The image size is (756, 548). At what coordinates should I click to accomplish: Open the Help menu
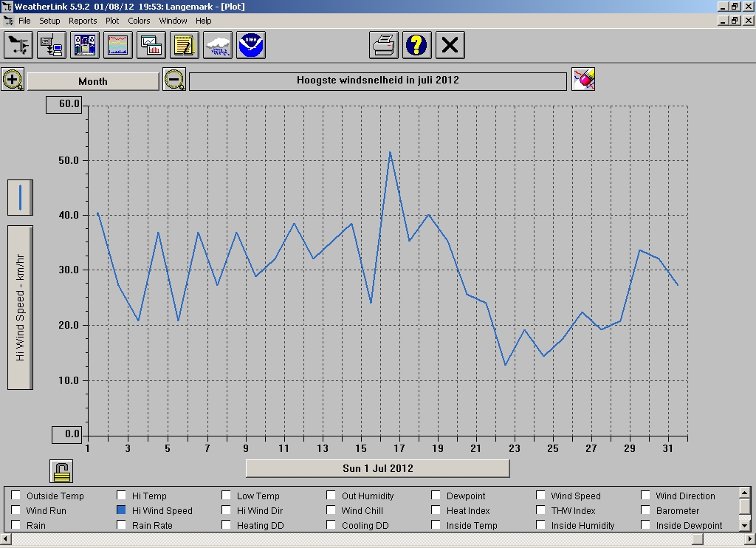(204, 21)
